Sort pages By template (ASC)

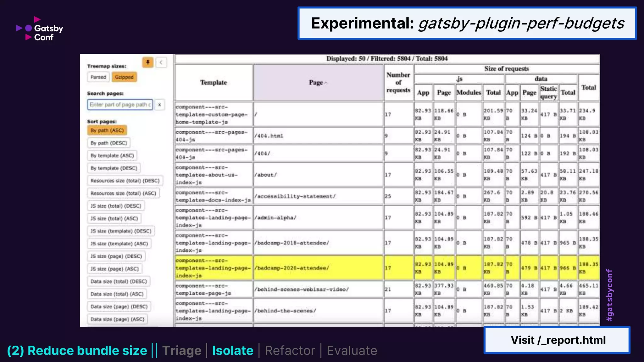(x=112, y=156)
